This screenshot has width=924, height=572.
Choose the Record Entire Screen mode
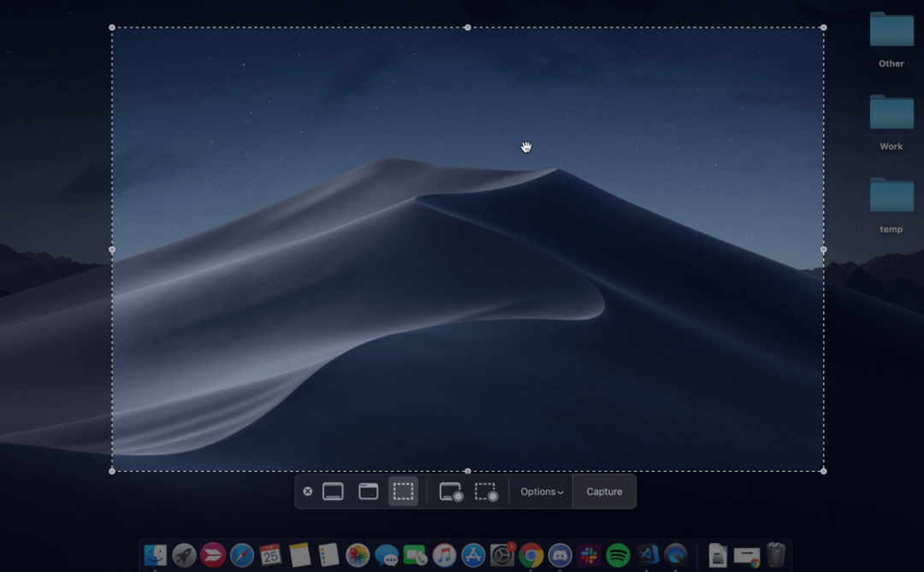[x=449, y=491]
